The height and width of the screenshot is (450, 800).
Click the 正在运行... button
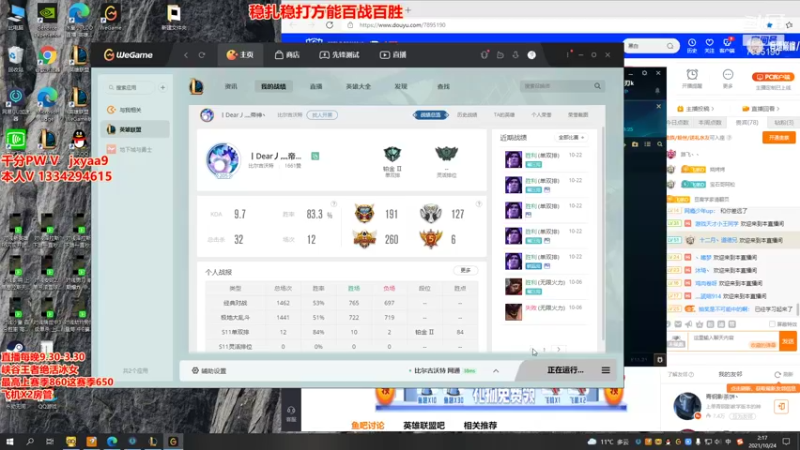(x=565, y=370)
